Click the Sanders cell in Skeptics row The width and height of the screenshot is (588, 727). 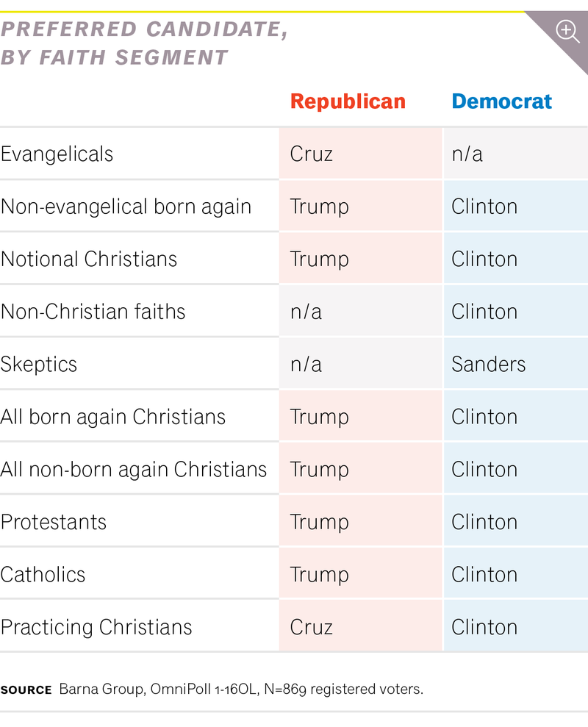point(489,365)
